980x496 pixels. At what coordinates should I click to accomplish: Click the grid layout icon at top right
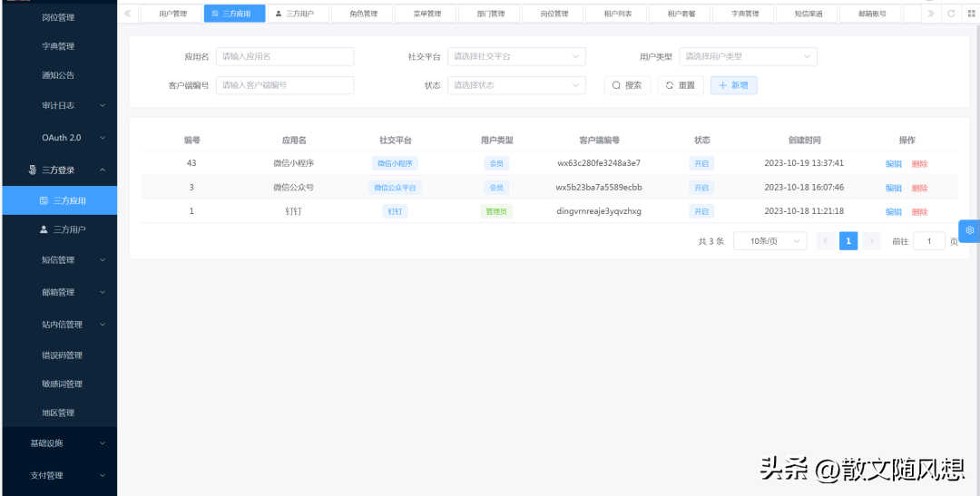[971, 14]
